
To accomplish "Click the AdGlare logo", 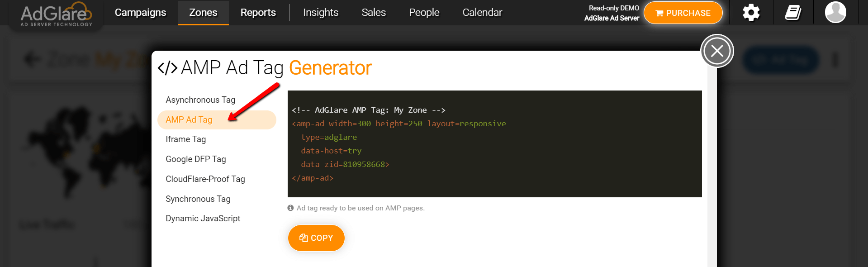I will pyautogui.click(x=56, y=14).
